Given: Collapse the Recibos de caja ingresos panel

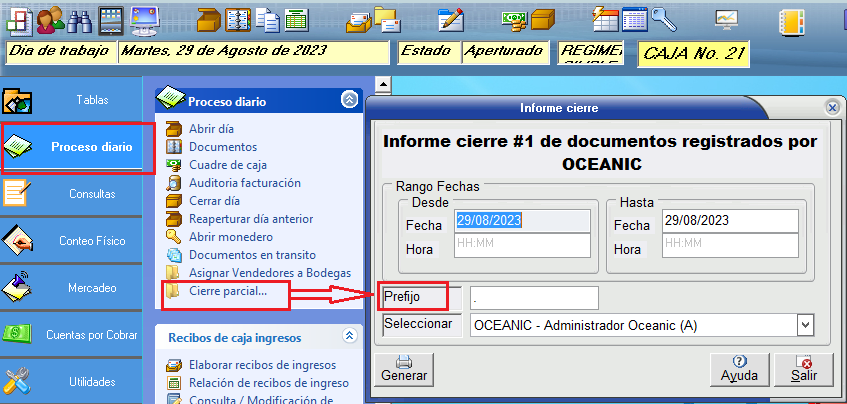Looking at the screenshot, I should coord(348,337).
